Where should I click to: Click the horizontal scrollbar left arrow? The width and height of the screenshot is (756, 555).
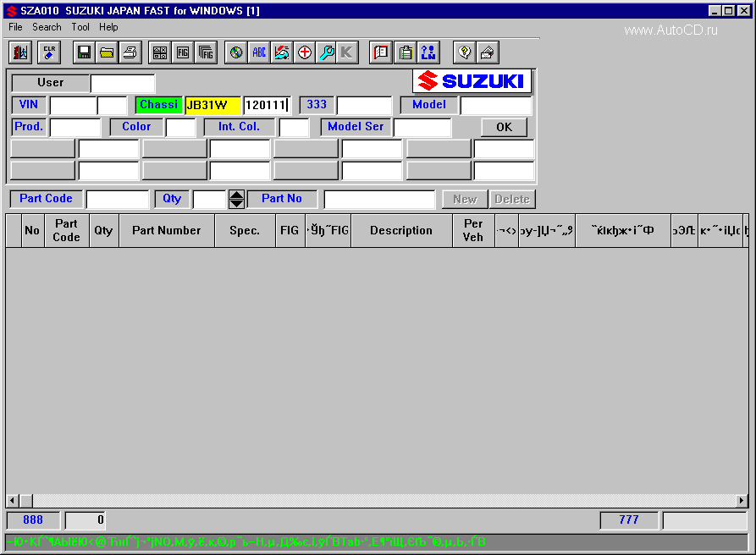pos(13,501)
